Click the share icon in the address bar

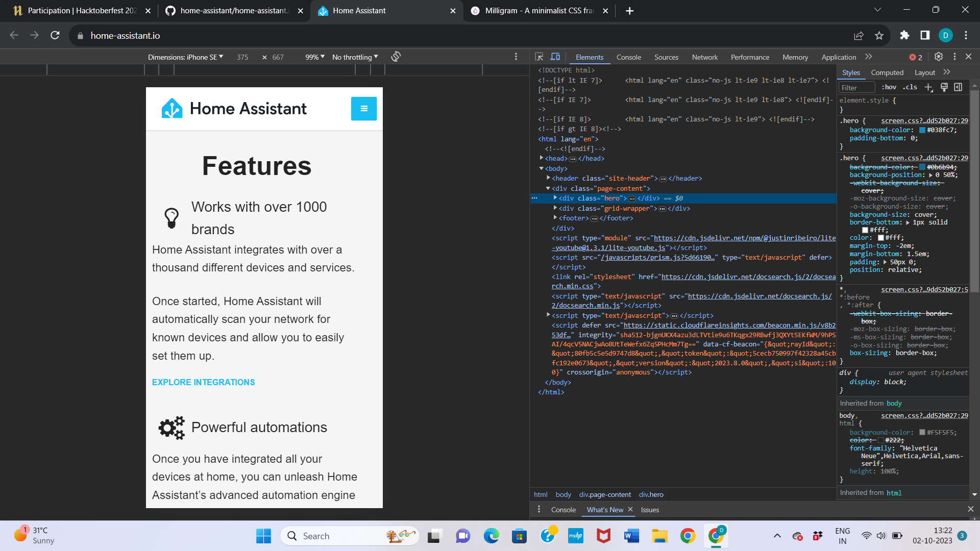pos(859,35)
